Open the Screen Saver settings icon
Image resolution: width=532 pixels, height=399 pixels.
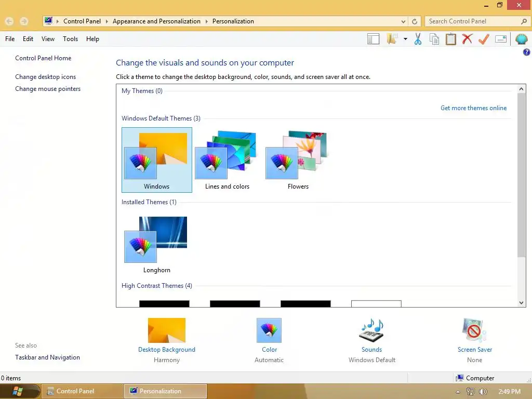(474, 330)
